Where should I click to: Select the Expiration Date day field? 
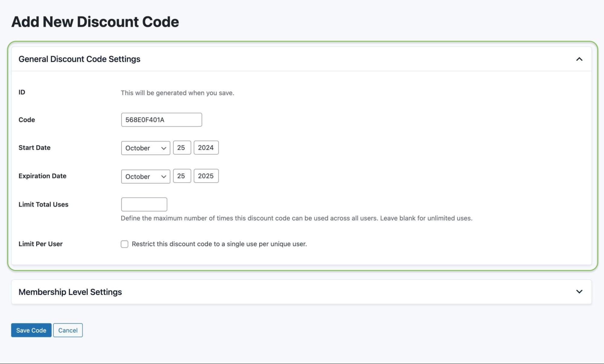tap(182, 176)
